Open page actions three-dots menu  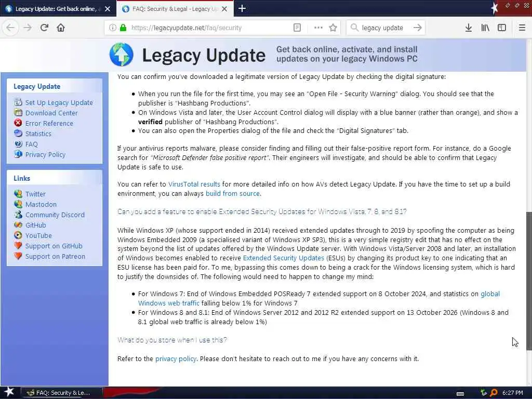pos(318,28)
